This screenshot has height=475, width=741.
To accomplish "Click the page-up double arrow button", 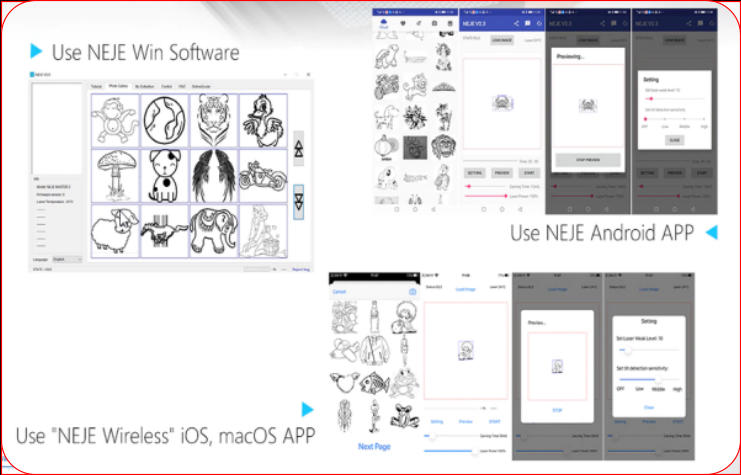I will [x=297, y=146].
